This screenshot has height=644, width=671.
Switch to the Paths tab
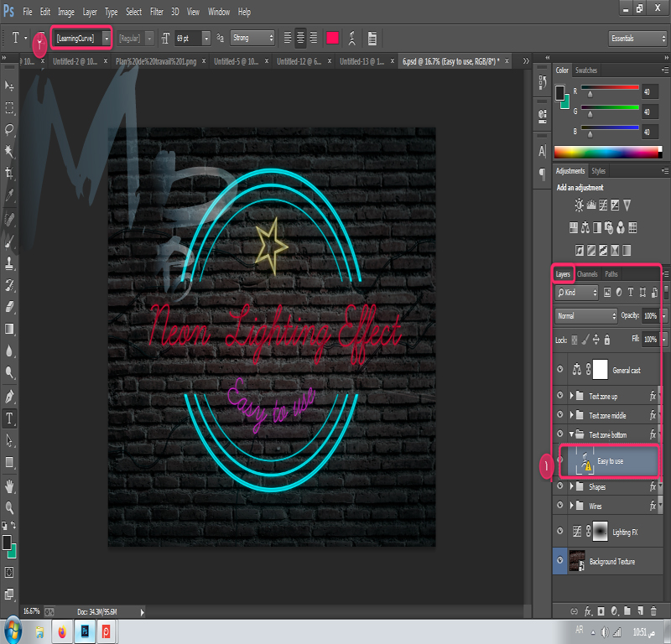tap(611, 274)
